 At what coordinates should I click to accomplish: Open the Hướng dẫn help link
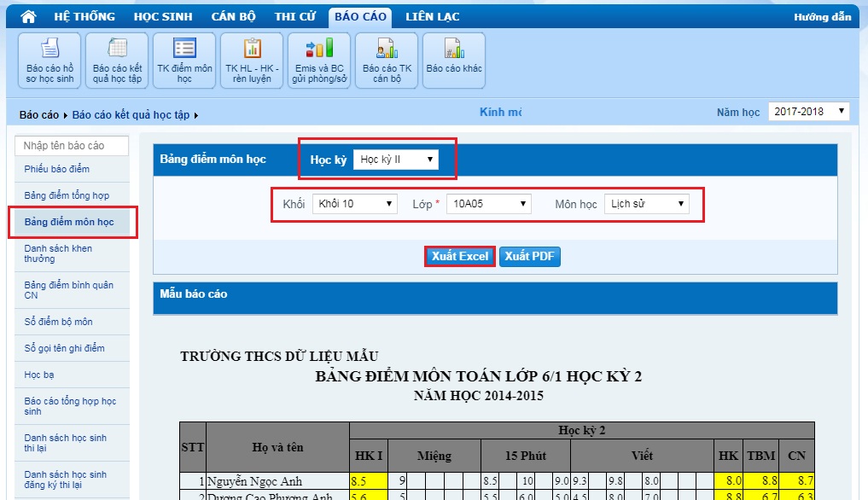pos(822,17)
